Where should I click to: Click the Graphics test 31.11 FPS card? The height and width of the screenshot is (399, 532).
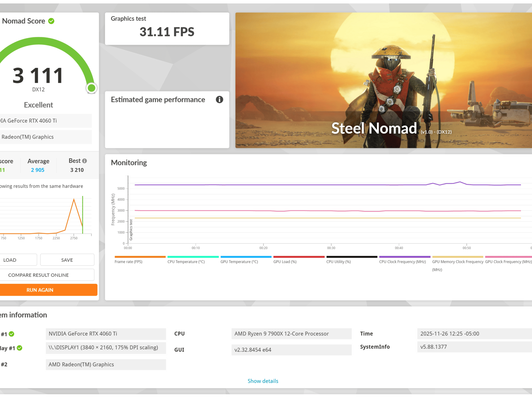point(167,29)
